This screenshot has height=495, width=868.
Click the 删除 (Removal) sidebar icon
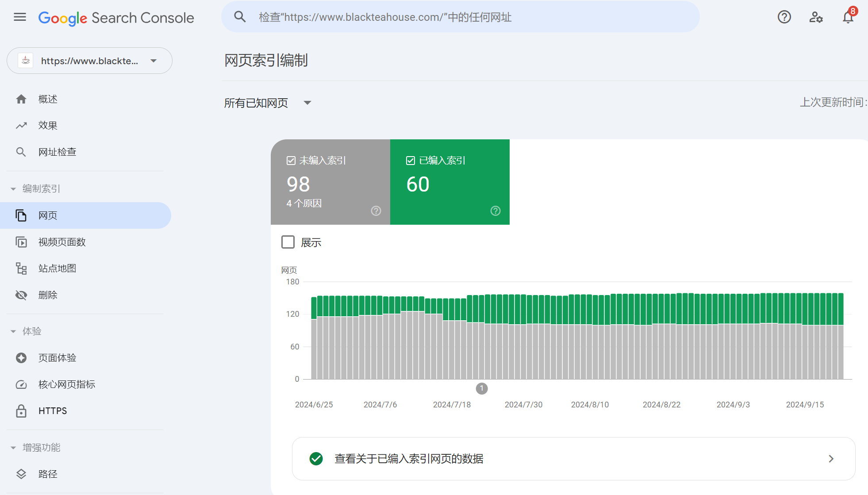tap(22, 294)
